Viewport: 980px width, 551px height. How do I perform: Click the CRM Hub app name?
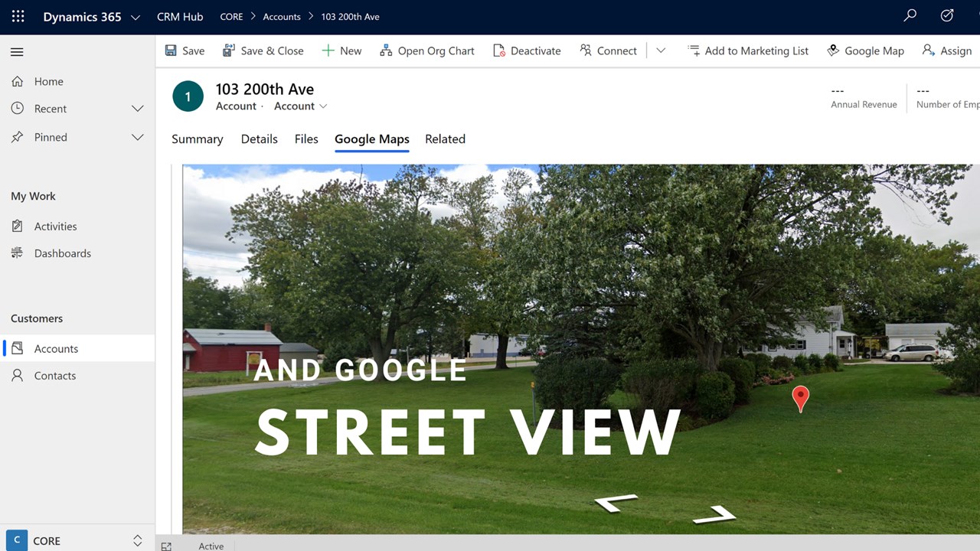(x=180, y=17)
